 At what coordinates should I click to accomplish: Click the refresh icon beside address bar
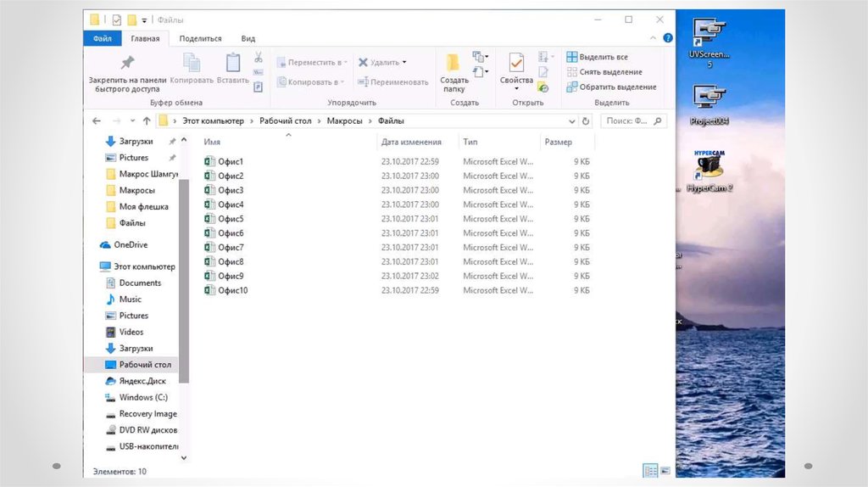pos(585,121)
